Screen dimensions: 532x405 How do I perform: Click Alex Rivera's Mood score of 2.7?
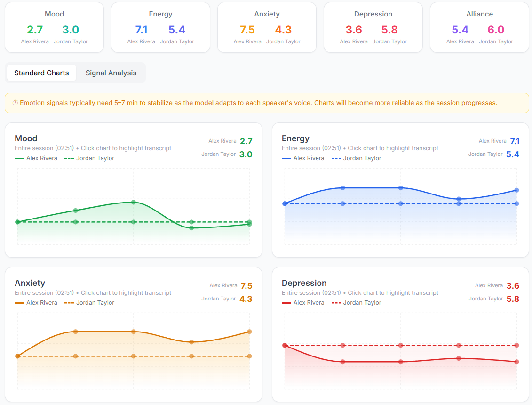pos(35,29)
